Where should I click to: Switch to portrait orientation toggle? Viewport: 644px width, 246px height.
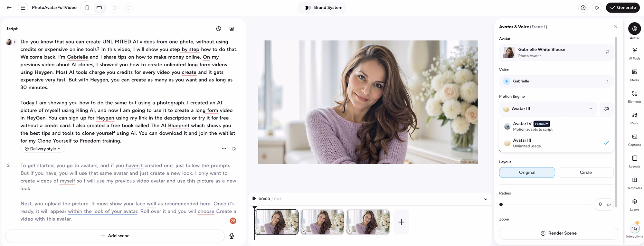[87, 8]
